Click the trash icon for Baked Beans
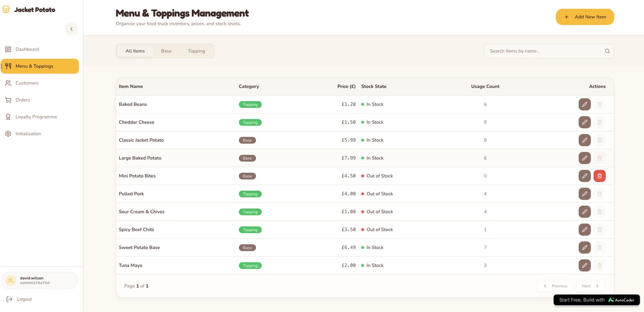 [x=599, y=105]
